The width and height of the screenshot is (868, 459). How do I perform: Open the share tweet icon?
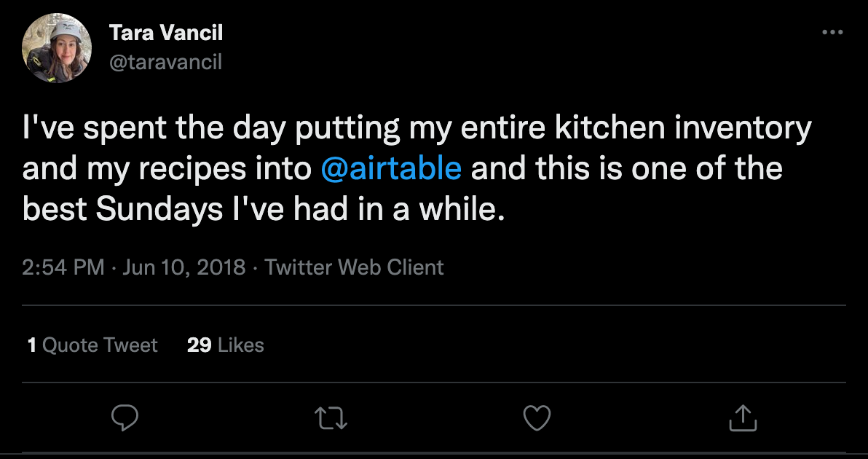743,417
